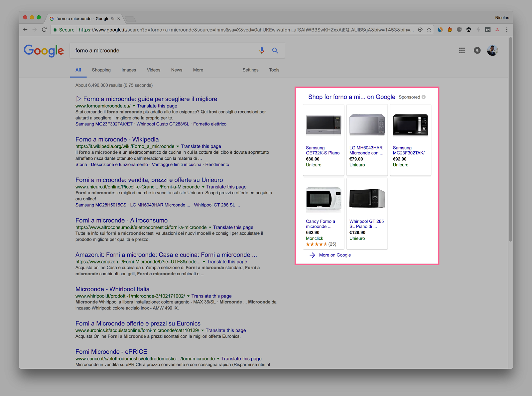Switch to the Shopping tab
Viewport: 532px width, 396px height.
click(x=101, y=70)
